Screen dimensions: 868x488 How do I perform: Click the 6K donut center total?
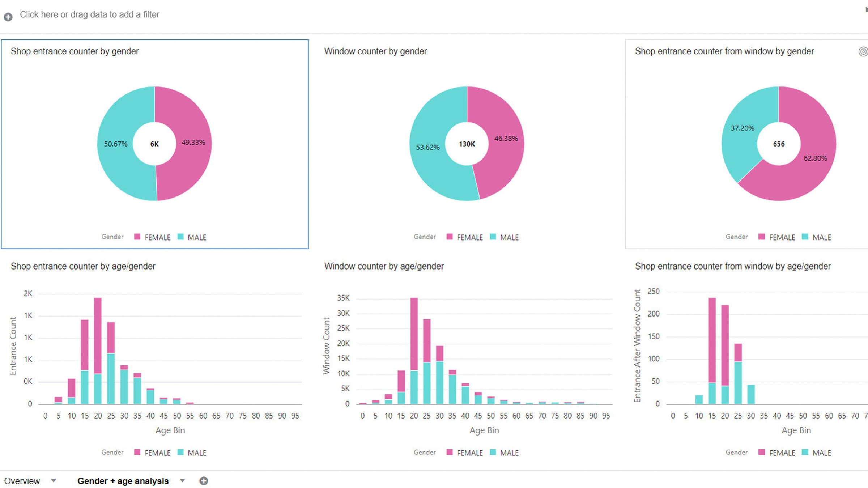coord(154,144)
